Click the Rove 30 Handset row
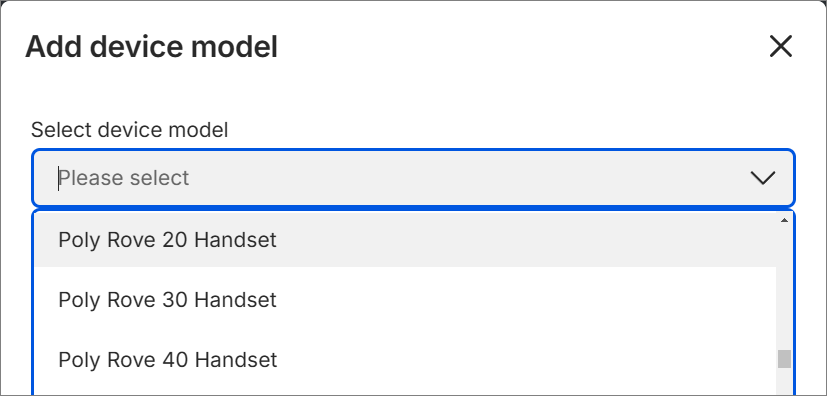 click(x=406, y=300)
